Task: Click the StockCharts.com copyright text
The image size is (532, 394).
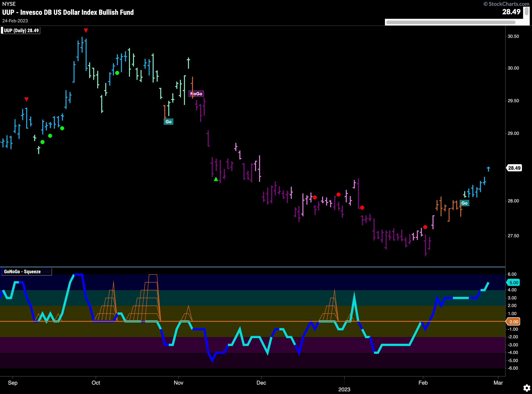Action: [x=506, y=4]
